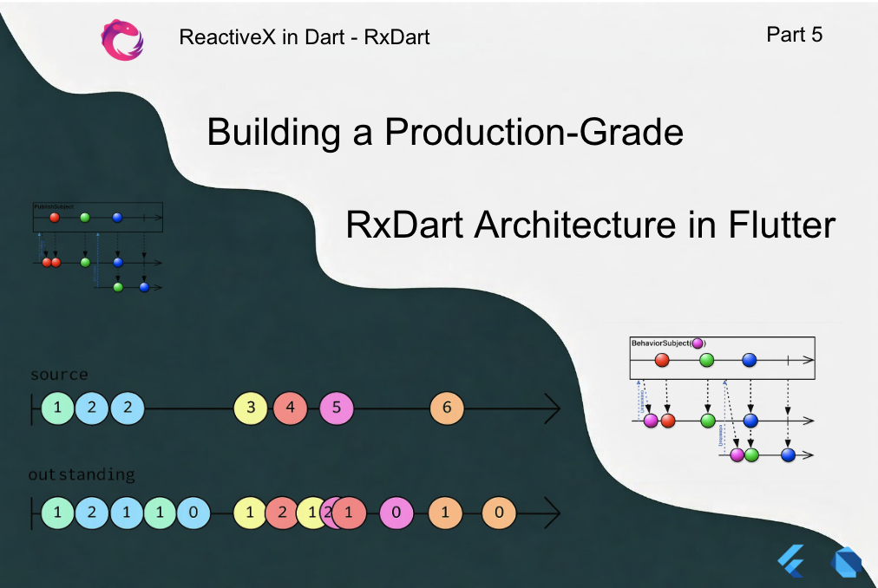Open the PublishSubject marble diagram
The width and height of the screenshot is (878, 588).
pos(97,247)
